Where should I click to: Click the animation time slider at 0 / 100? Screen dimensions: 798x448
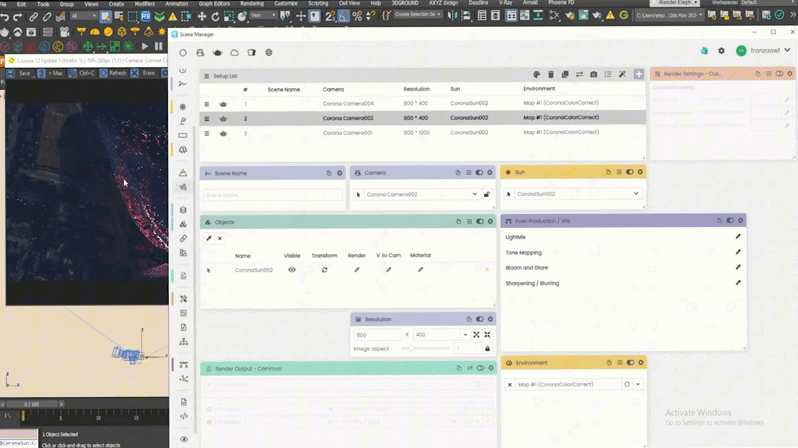(32, 404)
